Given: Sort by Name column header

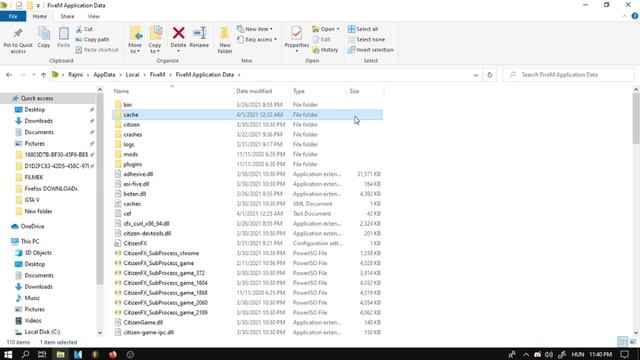Looking at the screenshot, I should coord(121,91).
